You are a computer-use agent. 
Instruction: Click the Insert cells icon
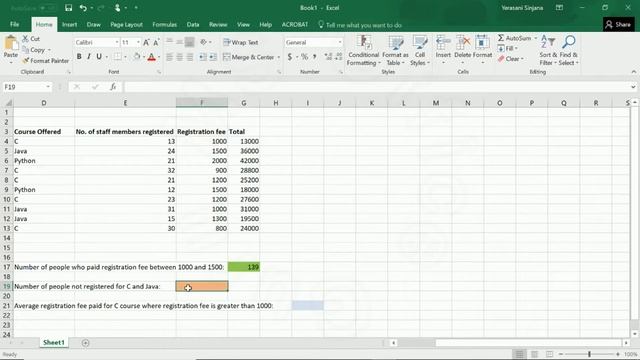[x=443, y=42]
